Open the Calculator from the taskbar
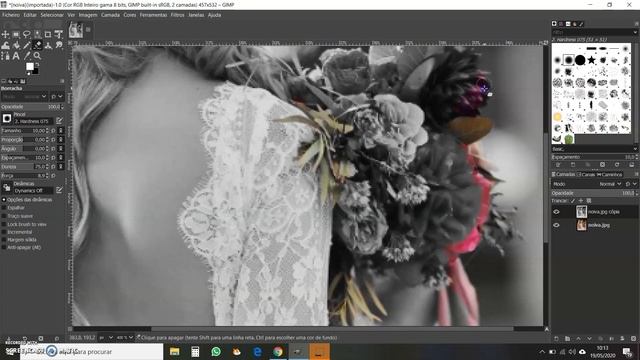The width and height of the screenshot is (640, 360). [195, 351]
